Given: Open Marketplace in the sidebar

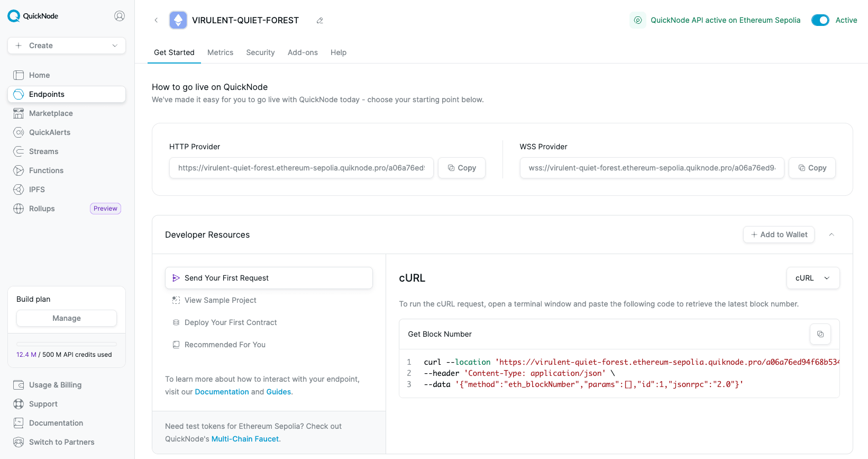Looking at the screenshot, I should point(67,113).
